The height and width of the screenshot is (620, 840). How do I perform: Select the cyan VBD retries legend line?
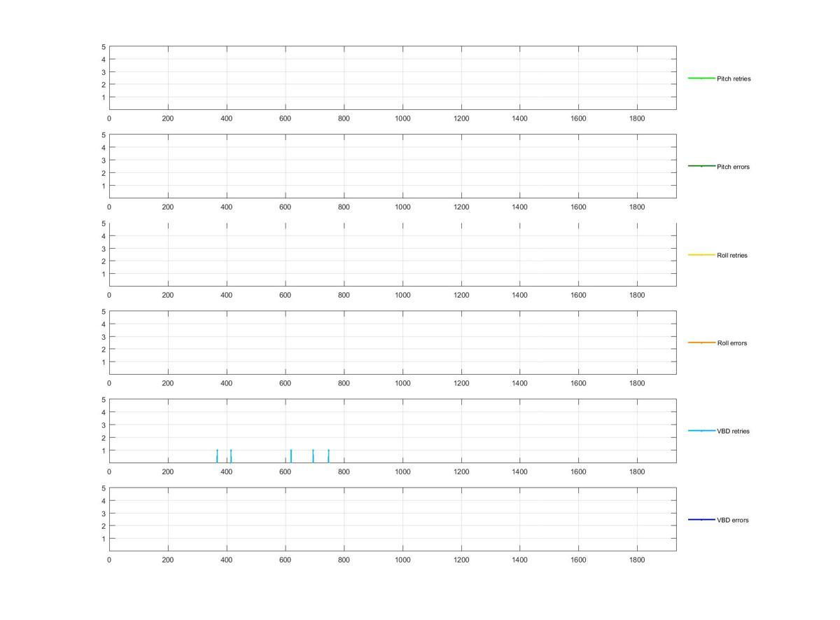coord(701,431)
